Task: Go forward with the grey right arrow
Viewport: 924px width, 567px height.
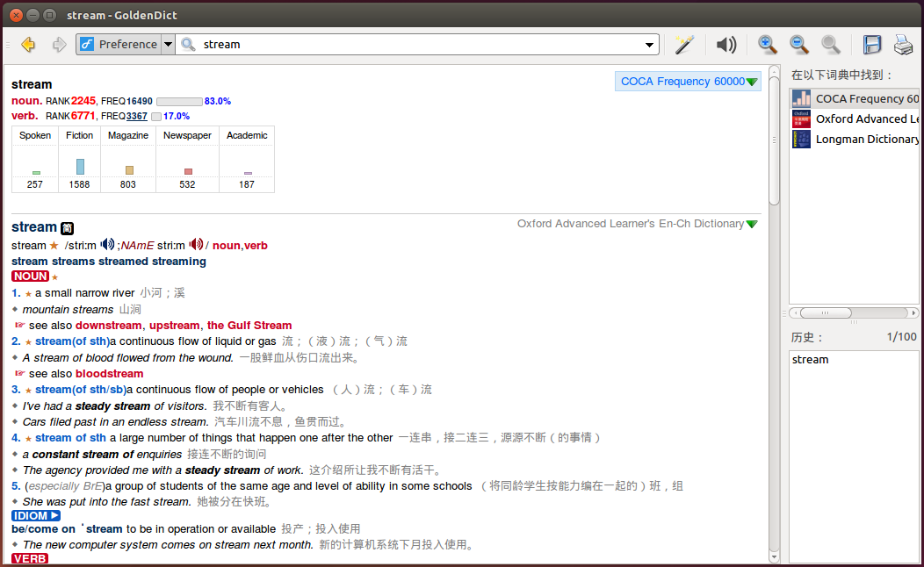Action: tap(59, 44)
